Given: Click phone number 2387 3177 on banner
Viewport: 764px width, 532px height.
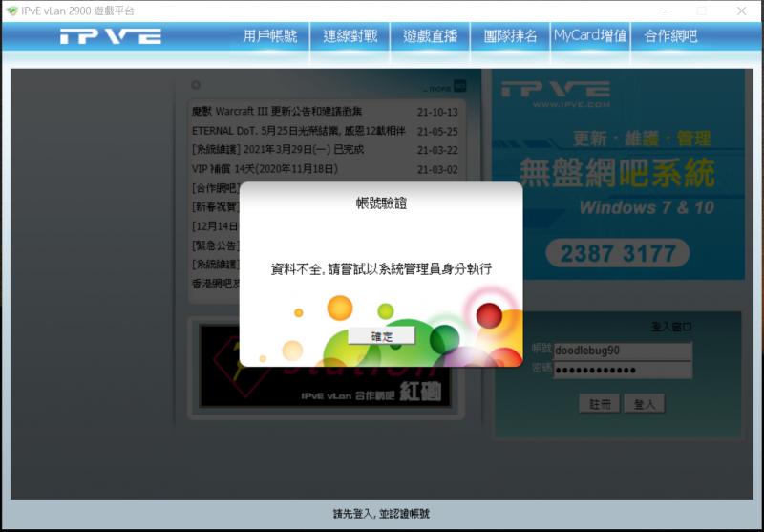Looking at the screenshot, I should coord(618,253).
